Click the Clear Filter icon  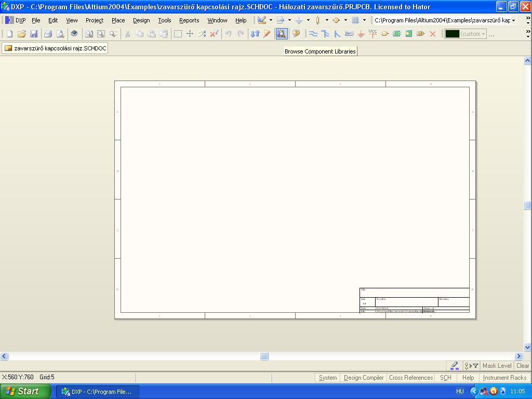click(214, 34)
